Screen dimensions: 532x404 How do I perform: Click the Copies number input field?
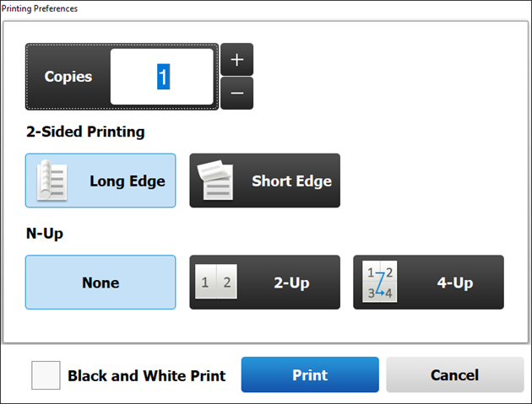pos(162,77)
